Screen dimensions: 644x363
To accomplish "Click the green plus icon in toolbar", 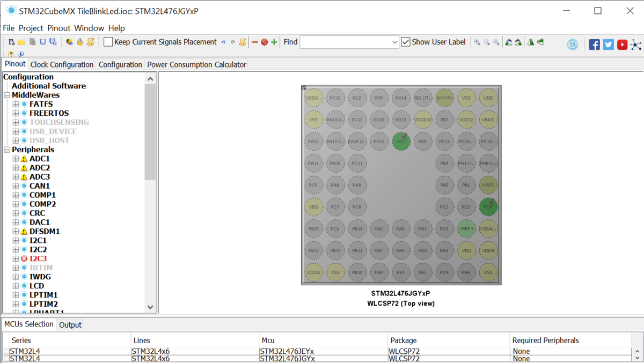I will [x=274, y=42].
